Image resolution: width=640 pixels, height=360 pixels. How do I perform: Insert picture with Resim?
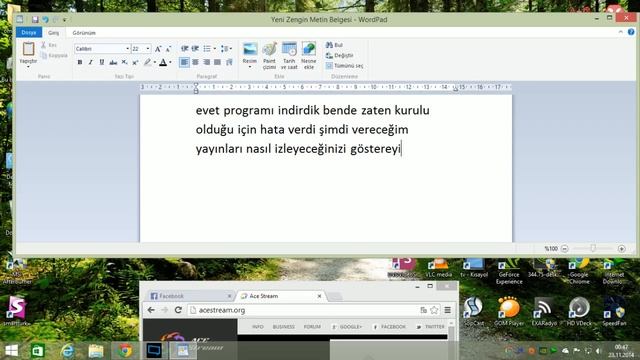tap(250, 56)
